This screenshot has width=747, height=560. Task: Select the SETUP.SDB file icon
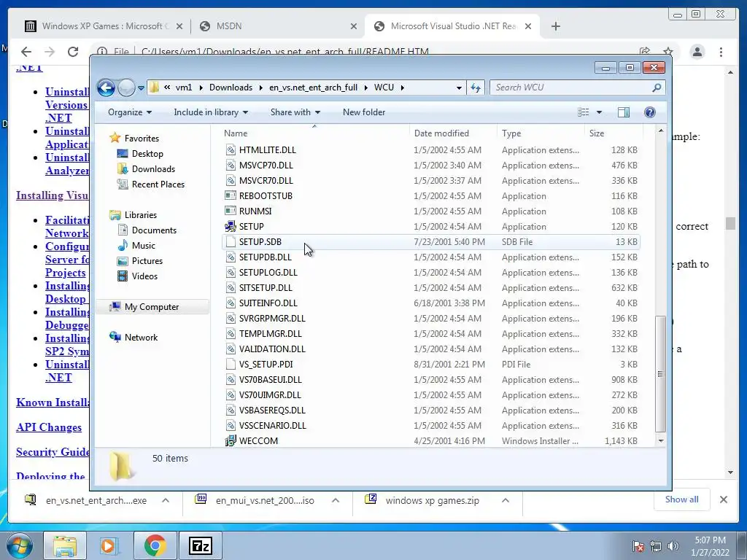click(x=231, y=242)
